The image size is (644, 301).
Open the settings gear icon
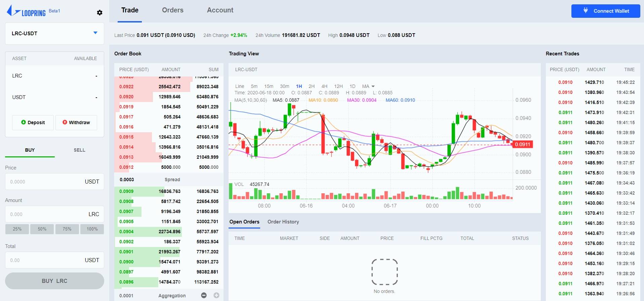coord(99,12)
